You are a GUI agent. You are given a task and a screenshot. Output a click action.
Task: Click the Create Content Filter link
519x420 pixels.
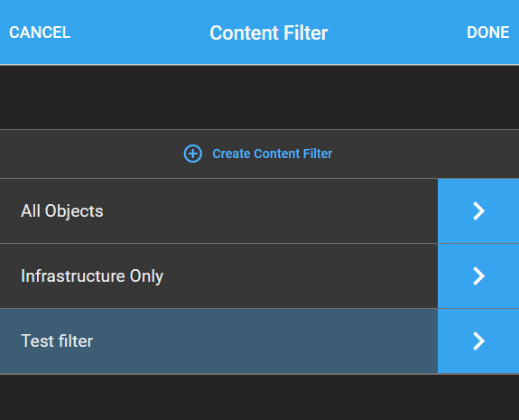pos(272,154)
